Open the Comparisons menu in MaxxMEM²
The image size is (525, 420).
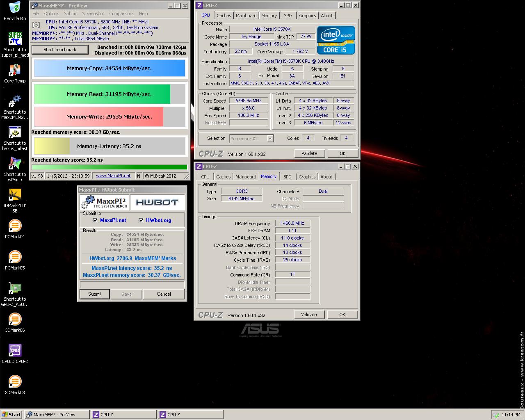(x=122, y=14)
